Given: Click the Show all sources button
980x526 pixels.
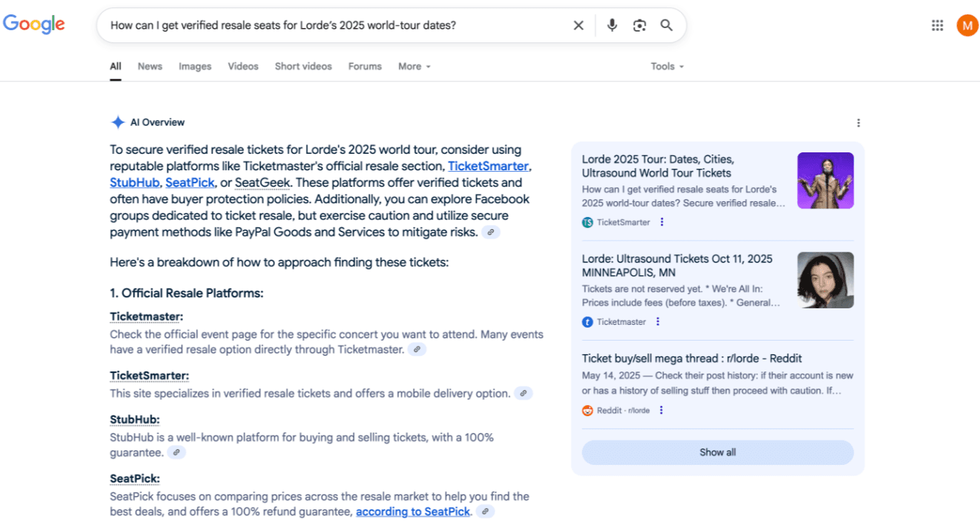Looking at the screenshot, I should tap(718, 452).
